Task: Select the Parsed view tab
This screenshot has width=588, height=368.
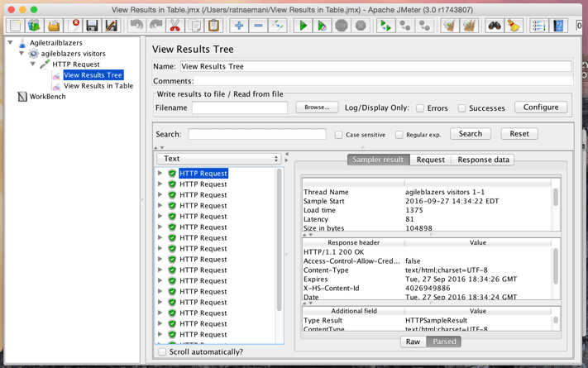Action: (x=444, y=342)
